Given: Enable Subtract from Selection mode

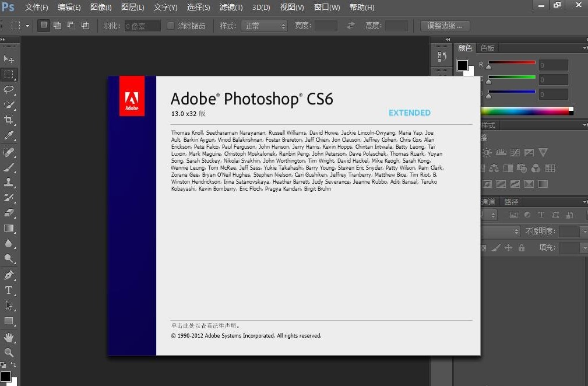Looking at the screenshot, I should [71, 26].
